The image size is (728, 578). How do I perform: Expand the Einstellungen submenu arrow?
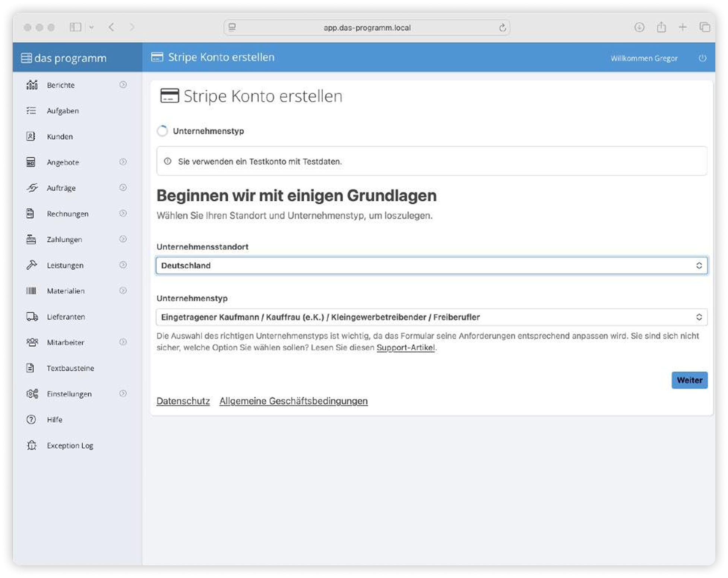123,393
